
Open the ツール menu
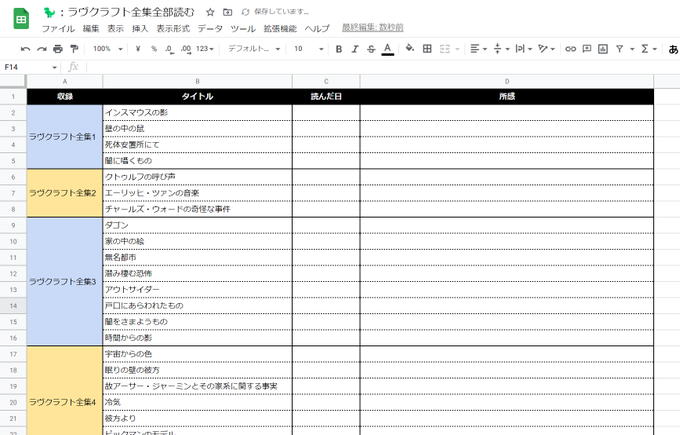point(243,29)
